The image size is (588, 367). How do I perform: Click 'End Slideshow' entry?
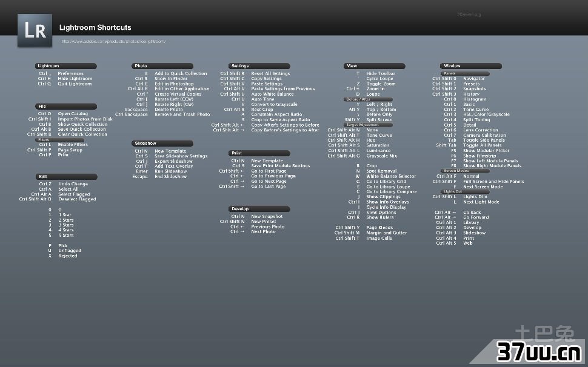click(x=170, y=176)
